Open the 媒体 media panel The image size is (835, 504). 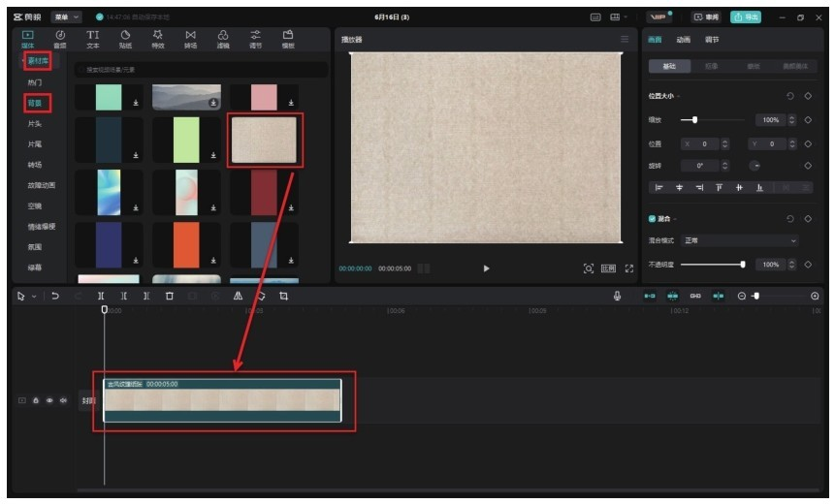(28, 40)
